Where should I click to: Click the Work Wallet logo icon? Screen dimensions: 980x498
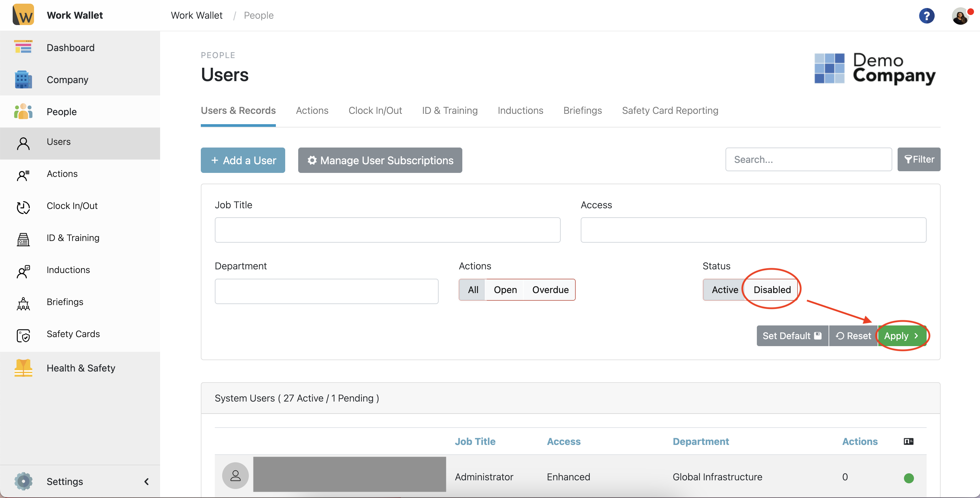23,15
